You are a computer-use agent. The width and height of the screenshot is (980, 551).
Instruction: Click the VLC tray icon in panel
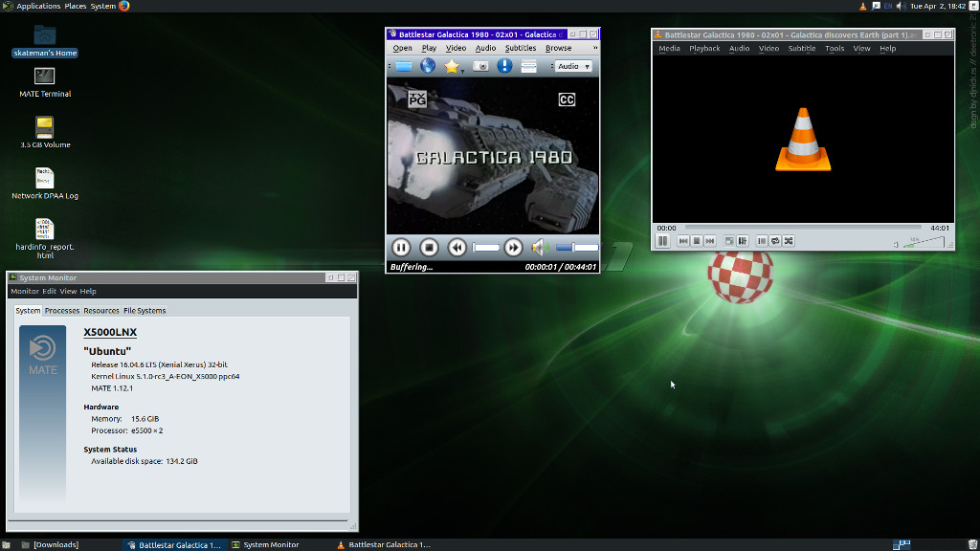pyautogui.click(x=863, y=6)
